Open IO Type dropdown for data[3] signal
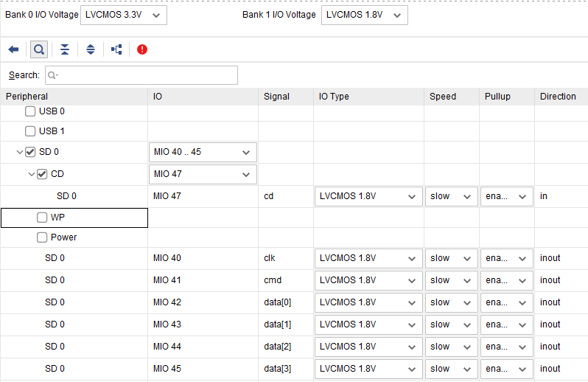The width and height of the screenshot is (588, 382). [x=368, y=369]
